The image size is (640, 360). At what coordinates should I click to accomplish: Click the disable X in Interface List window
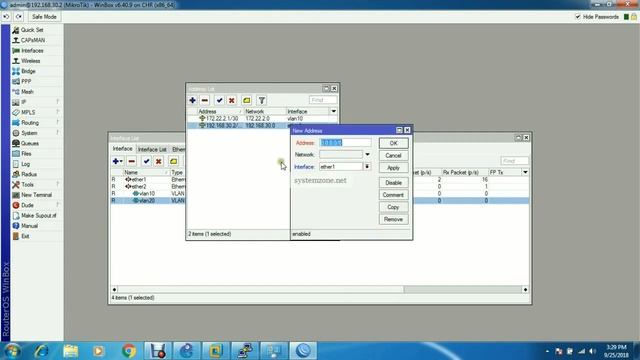point(158,161)
